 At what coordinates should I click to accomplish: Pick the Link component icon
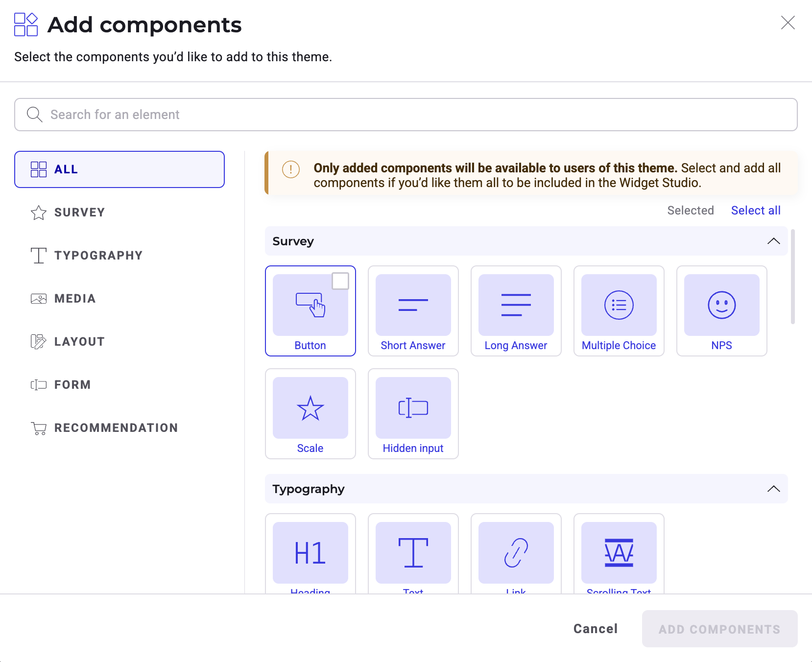[516, 553]
